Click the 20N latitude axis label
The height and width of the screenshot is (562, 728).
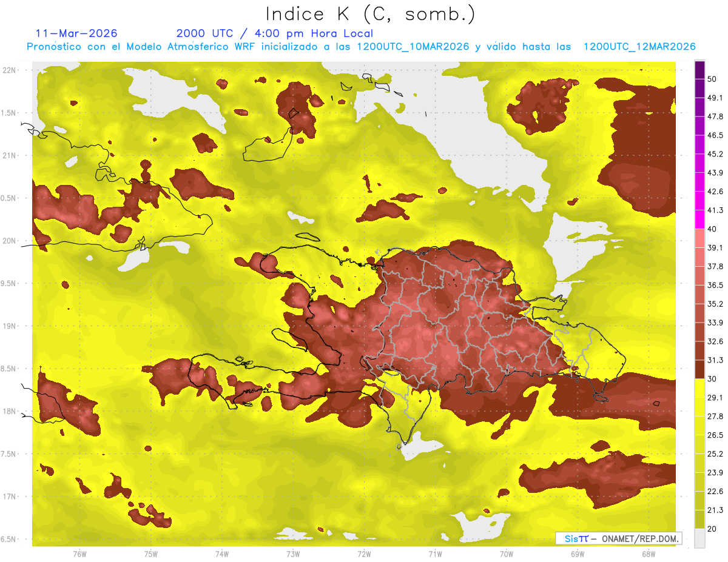(9, 241)
